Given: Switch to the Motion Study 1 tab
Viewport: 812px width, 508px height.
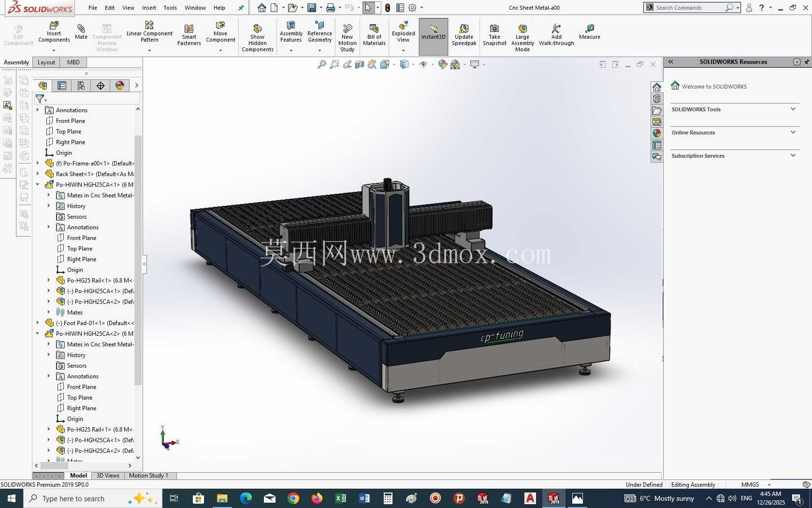Looking at the screenshot, I should tap(148, 476).
